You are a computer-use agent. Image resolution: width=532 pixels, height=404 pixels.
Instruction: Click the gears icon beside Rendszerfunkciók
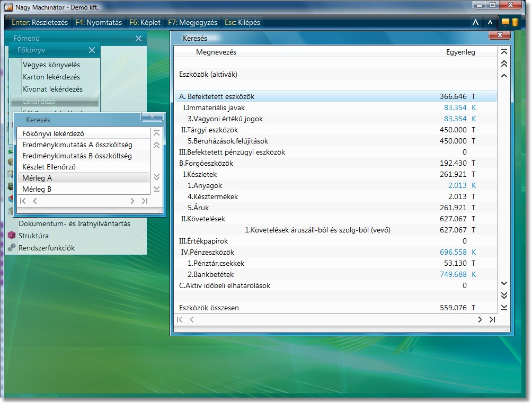[12, 248]
